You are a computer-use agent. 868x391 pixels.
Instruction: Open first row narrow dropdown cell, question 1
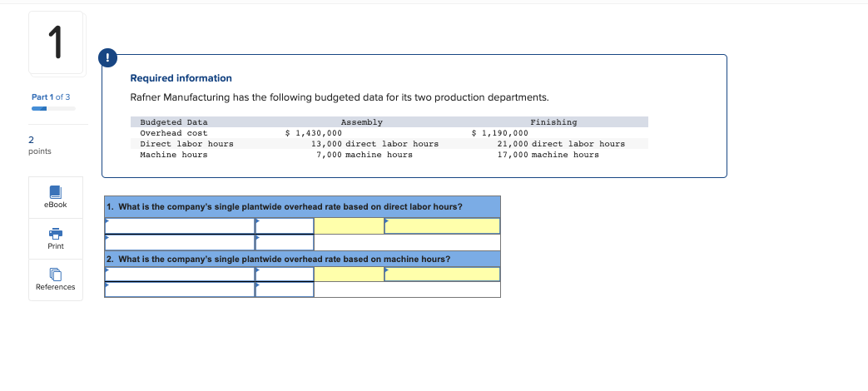tap(285, 225)
